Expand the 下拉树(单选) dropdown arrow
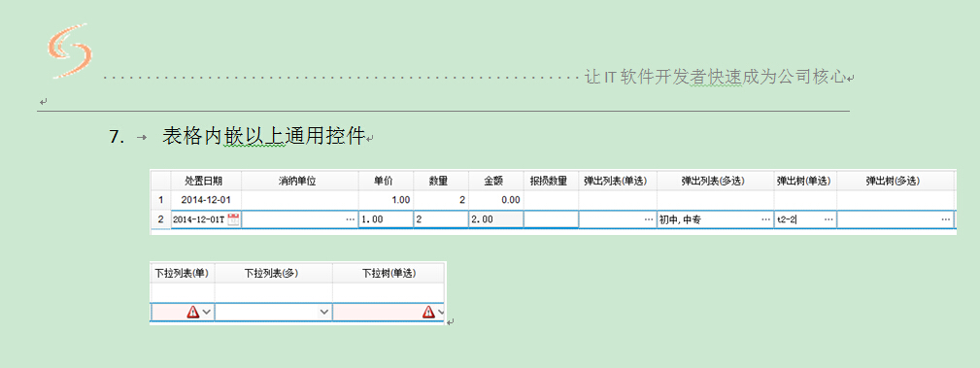This screenshot has height=368, width=980. coord(441,311)
